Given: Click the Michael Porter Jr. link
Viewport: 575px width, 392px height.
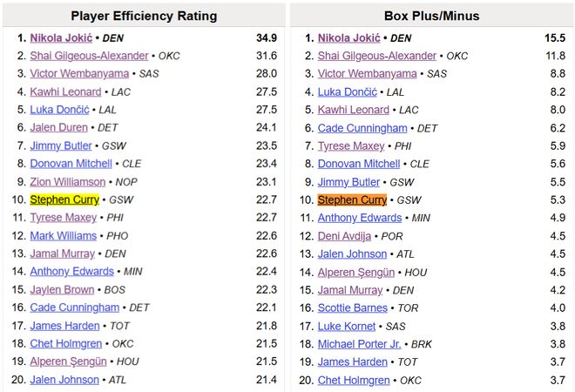Looking at the screenshot, I should tap(360, 344).
